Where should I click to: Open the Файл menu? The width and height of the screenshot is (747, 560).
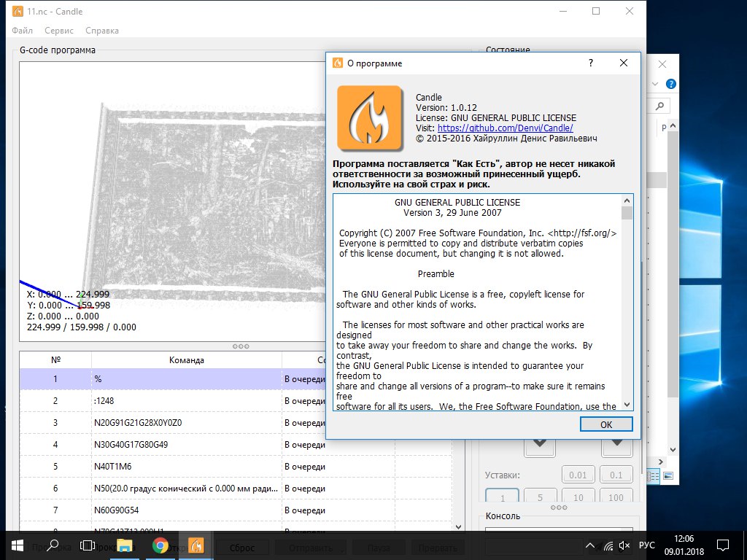[x=23, y=31]
